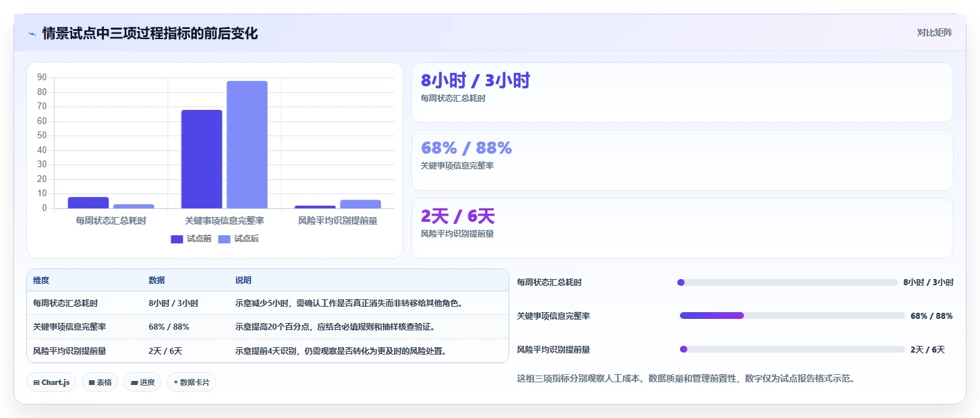This screenshot has height=418, width=980.
Task: Click the 说明 table column header
Action: (243, 280)
